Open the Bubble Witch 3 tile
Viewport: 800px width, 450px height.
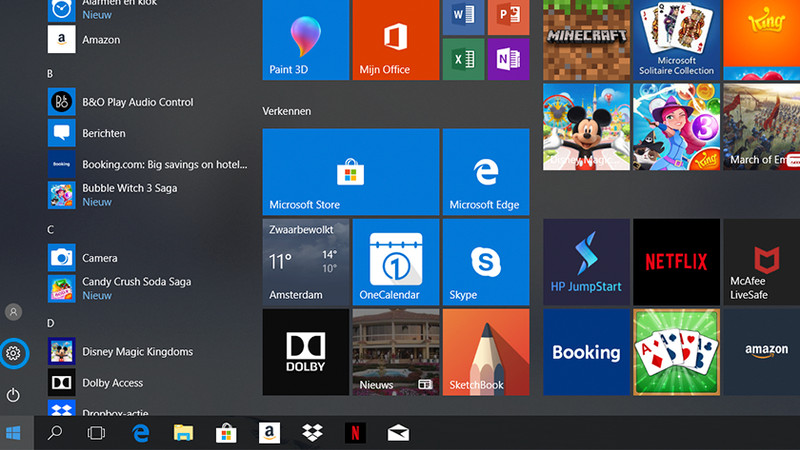pos(677,127)
